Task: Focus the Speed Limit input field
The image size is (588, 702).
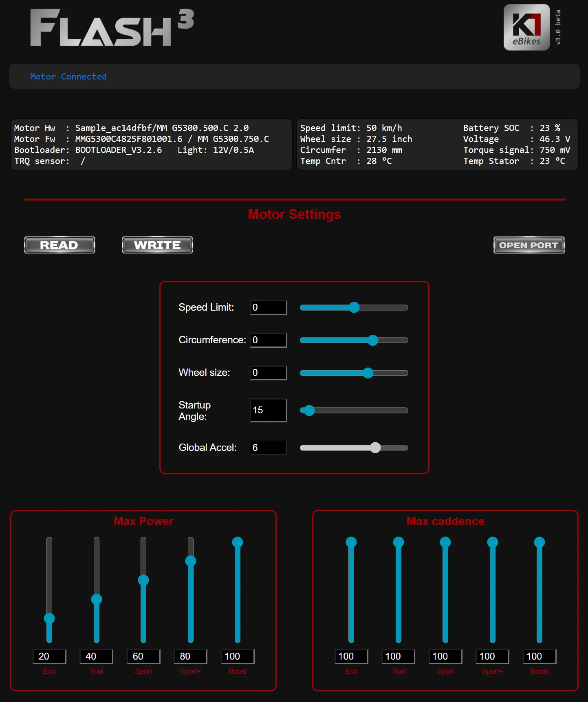Action: [269, 307]
